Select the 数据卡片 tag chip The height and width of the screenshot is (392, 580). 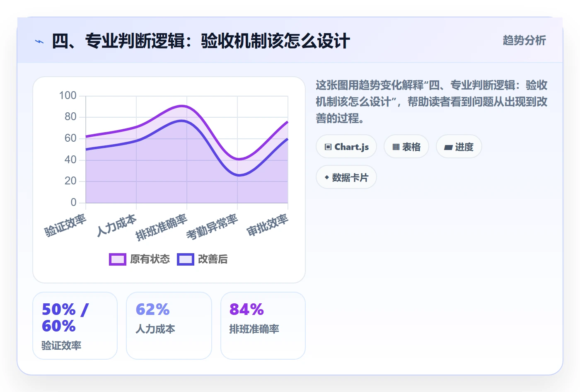tap(346, 177)
